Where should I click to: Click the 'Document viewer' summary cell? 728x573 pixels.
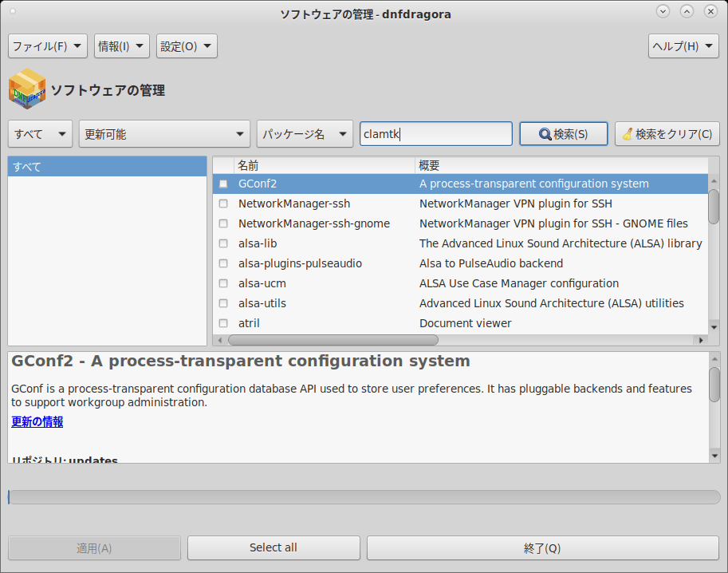pos(465,323)
